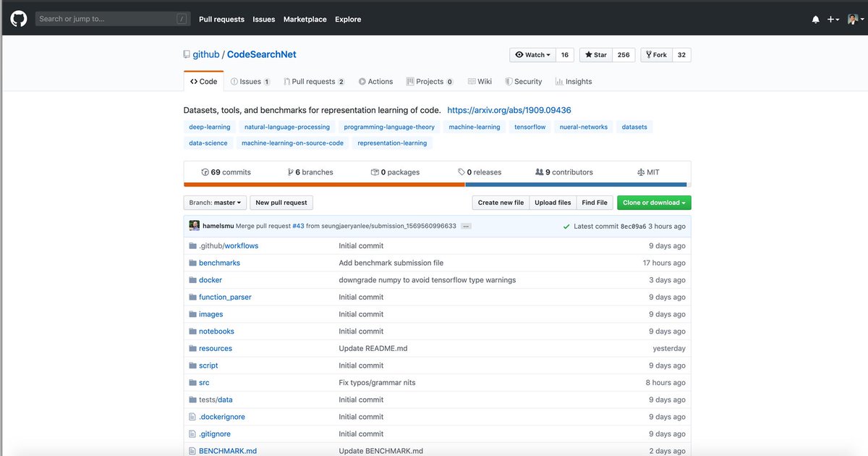Screen dimensions: 868x456
Task: Open the Insights tab
Action: click(x=574, y=82)
